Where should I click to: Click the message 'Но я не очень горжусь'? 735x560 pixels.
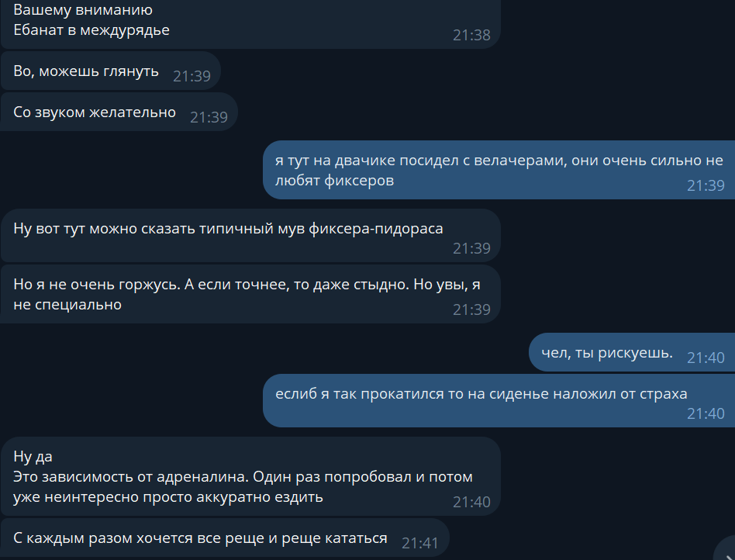[x=250, y=294]
